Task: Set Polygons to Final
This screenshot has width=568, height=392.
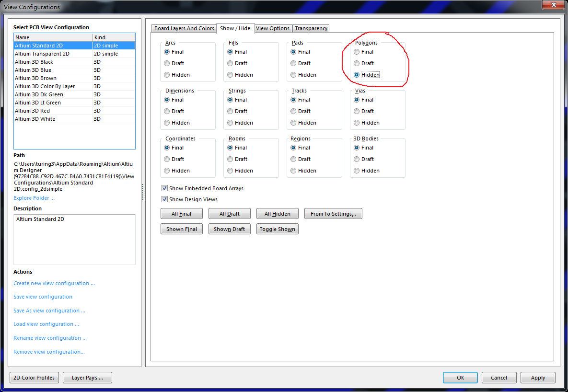Action: point(357,52)
